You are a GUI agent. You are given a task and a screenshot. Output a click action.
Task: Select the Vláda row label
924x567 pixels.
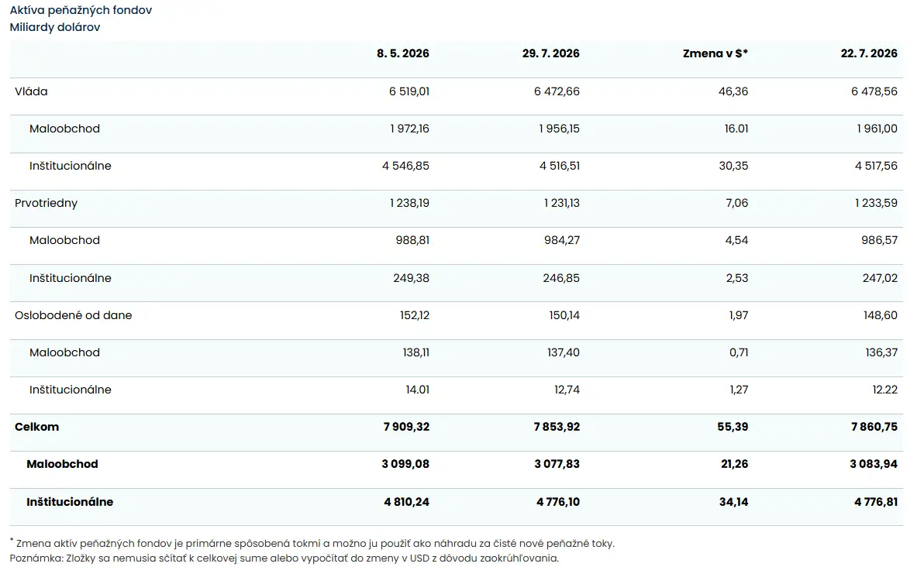pos(31,91)
